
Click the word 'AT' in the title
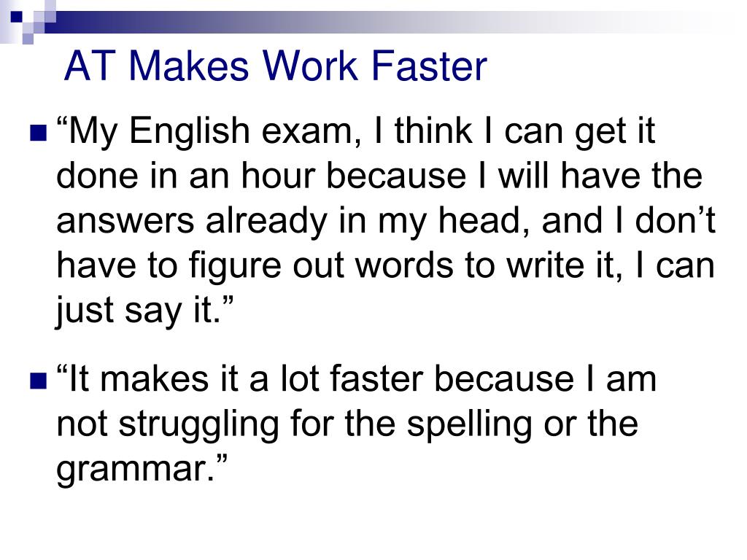click(90, 66)
